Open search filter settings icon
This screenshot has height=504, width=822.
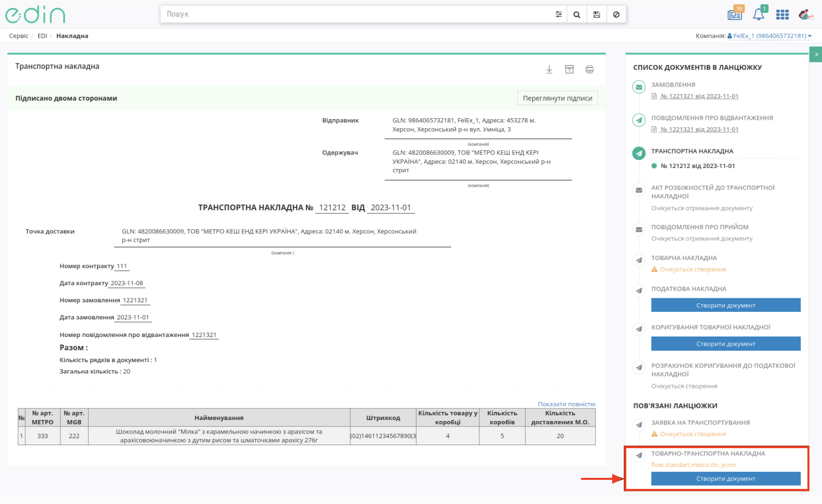pyautogui.click(x=558, y=15)
